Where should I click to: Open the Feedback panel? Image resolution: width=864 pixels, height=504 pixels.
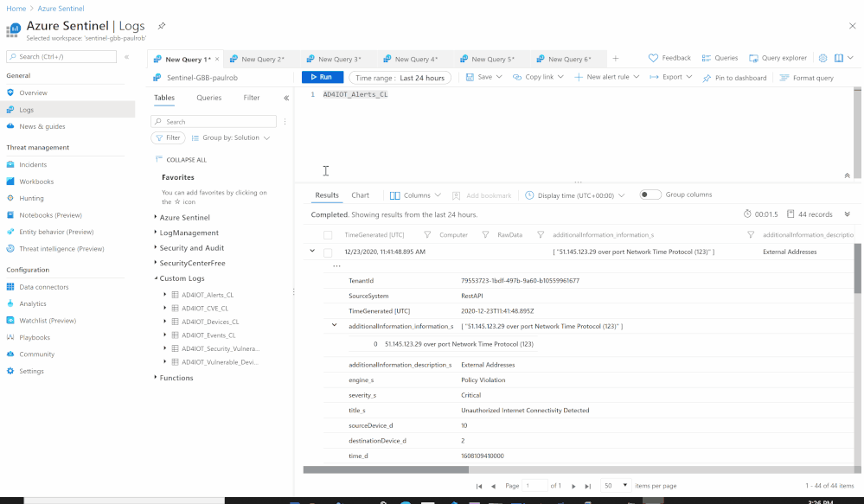point(669,57)
